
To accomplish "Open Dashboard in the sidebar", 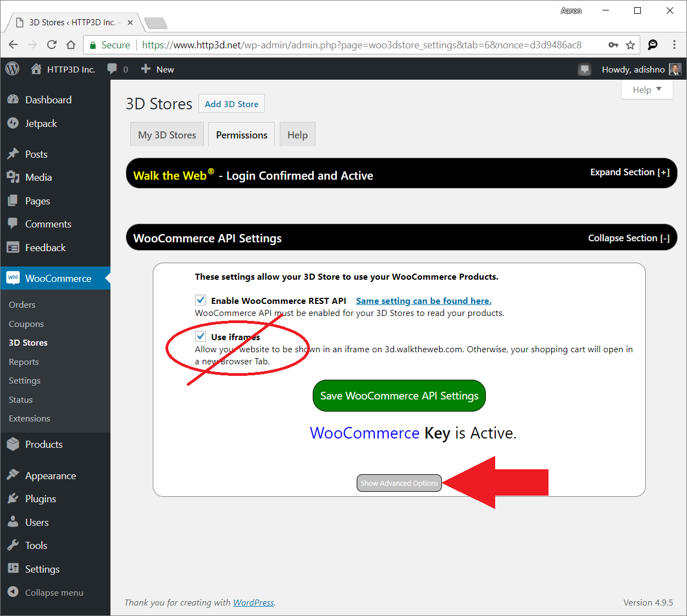I will point(55,99).
